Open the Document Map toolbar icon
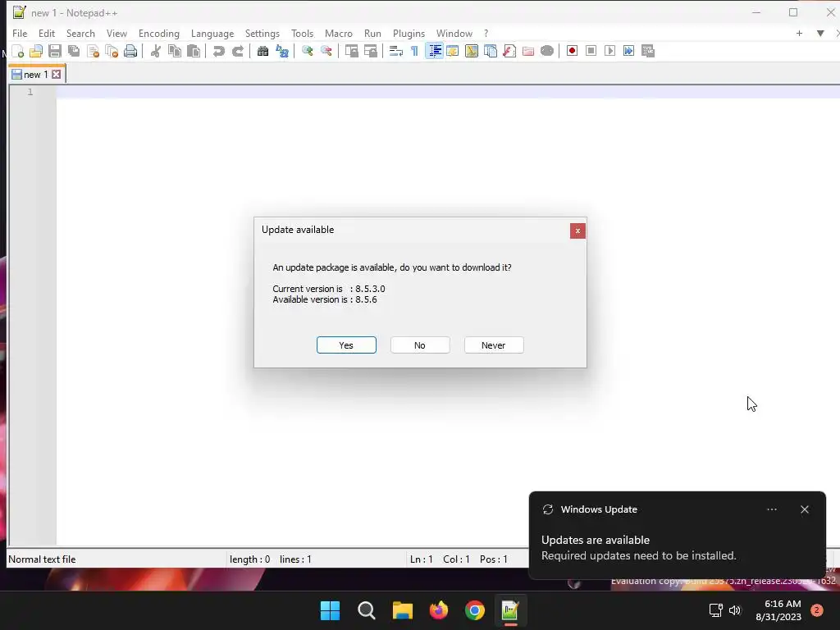 click(x=472, y=51)
